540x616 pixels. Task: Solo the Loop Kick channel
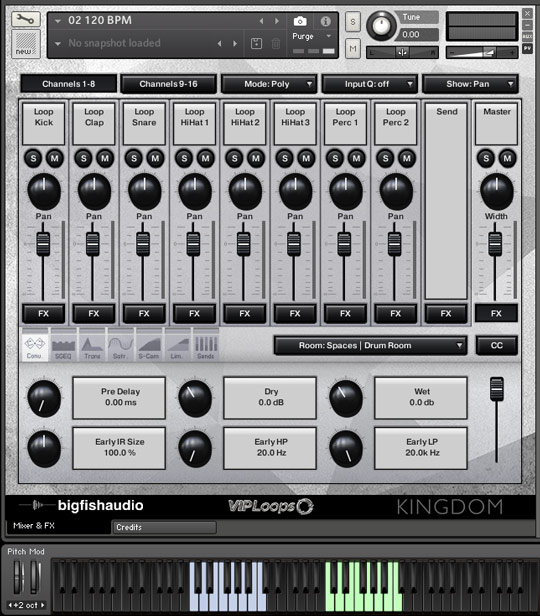(33, 158)
